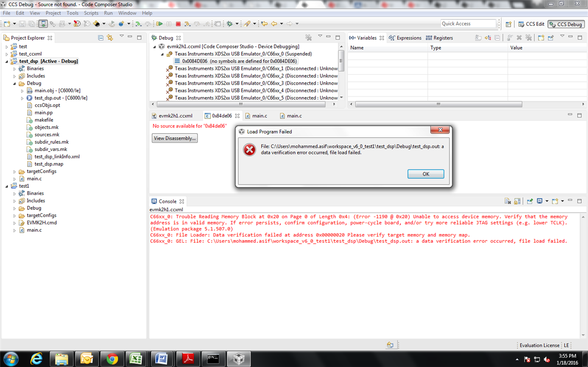Click OK in Load Program Failed dialog
This screenshot has height=367, width=588.
[425, 174]
